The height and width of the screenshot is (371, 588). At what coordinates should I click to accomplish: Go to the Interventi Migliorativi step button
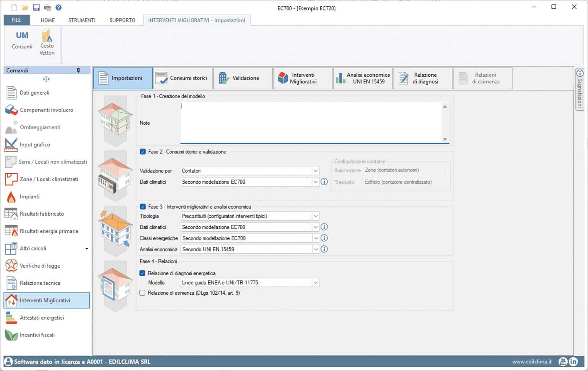[x=303, y=78]
